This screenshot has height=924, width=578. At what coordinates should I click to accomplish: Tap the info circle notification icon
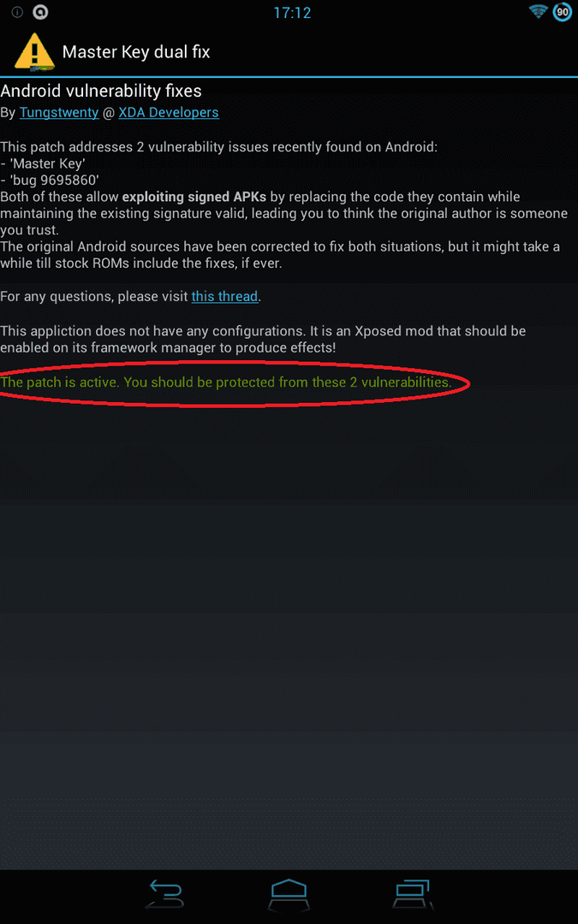click(17, 12)
